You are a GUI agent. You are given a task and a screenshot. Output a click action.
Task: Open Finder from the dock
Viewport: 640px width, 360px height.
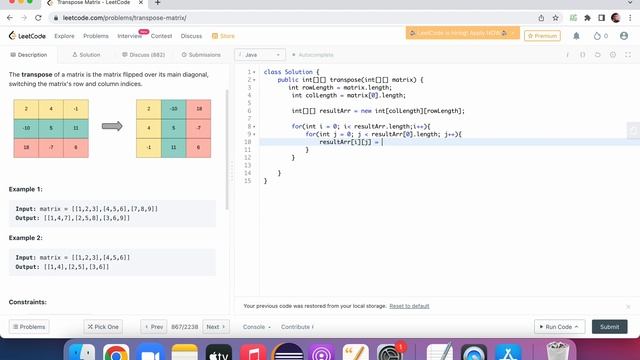coord(82,352)
